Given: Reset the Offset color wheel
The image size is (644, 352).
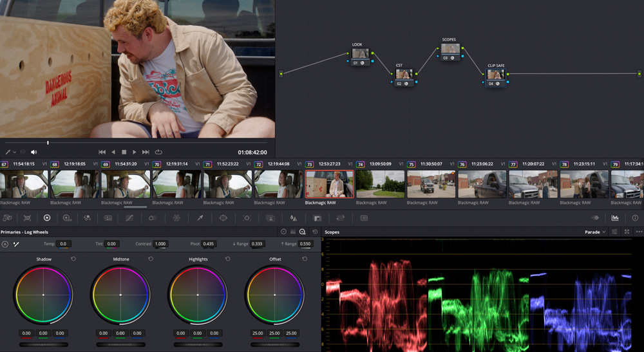Looking at the screenshot, I should (305, 259).
